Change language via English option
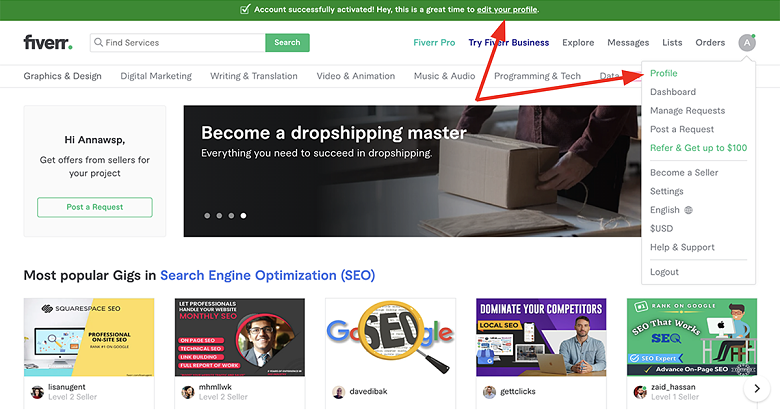Screen dimensions: 780x410 (665, 210)
